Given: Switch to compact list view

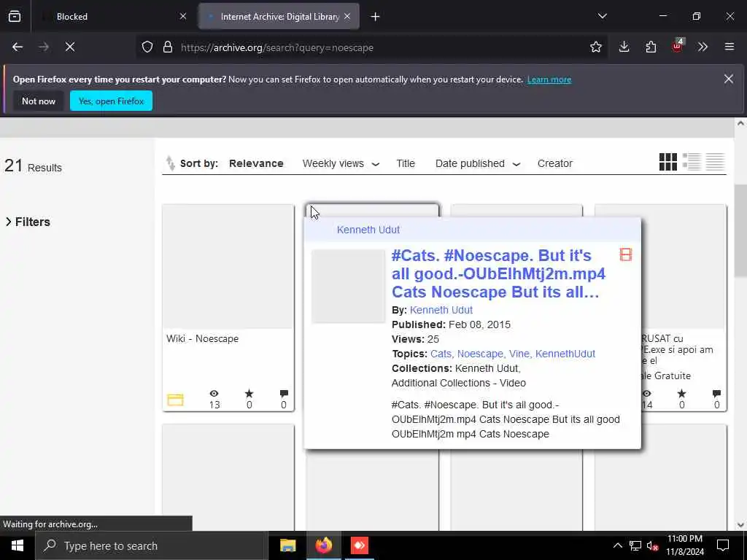Looking at the screenshot, I should [x=715, y=162].
